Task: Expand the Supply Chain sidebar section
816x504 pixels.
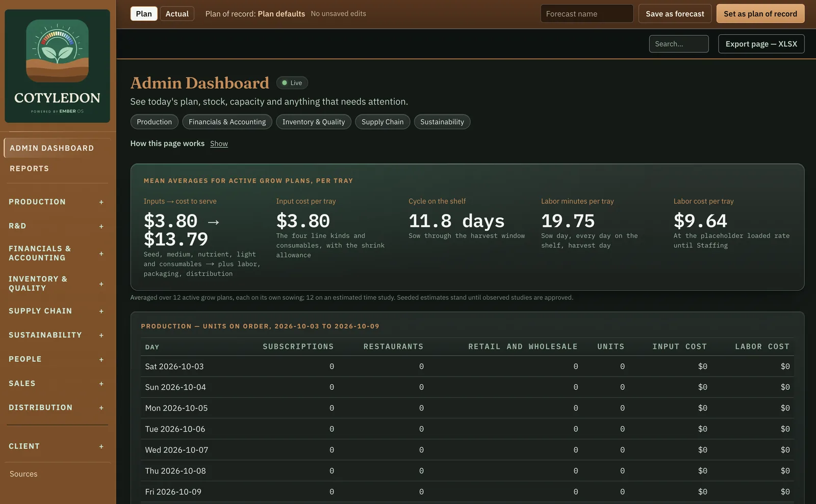Action: (56, 311)
